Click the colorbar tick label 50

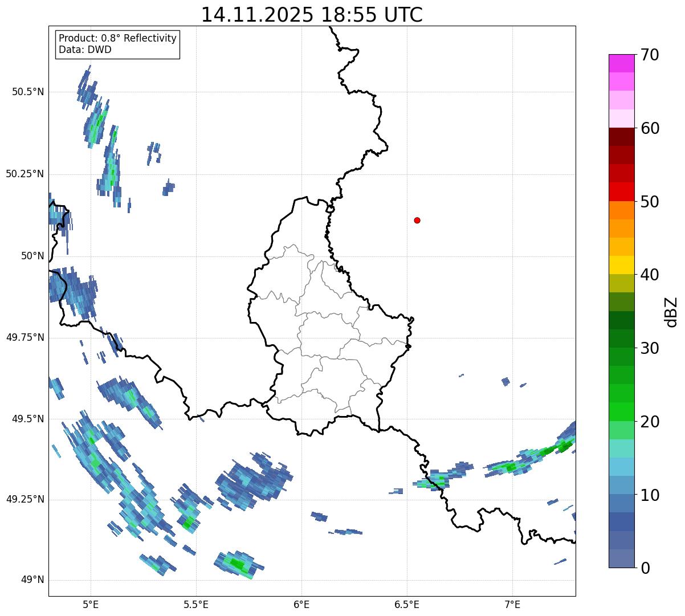tap(650, 202)
